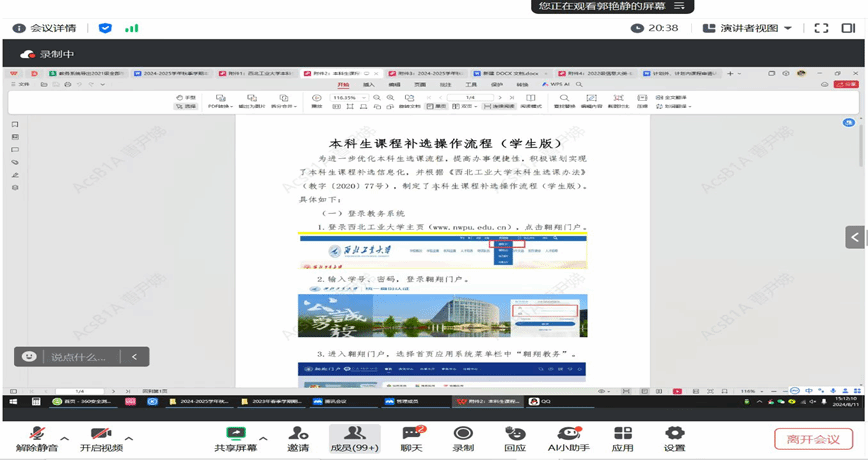Image resolution: width=868 pixels, height=460 pixels.
Task: Toggle meeting recording with 录制 button
Action: pos(463,438)
